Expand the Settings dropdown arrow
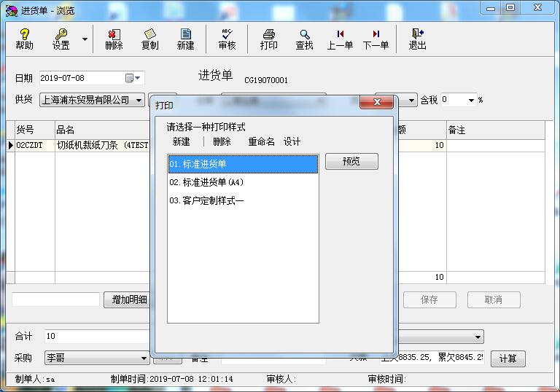 (85, 39)
